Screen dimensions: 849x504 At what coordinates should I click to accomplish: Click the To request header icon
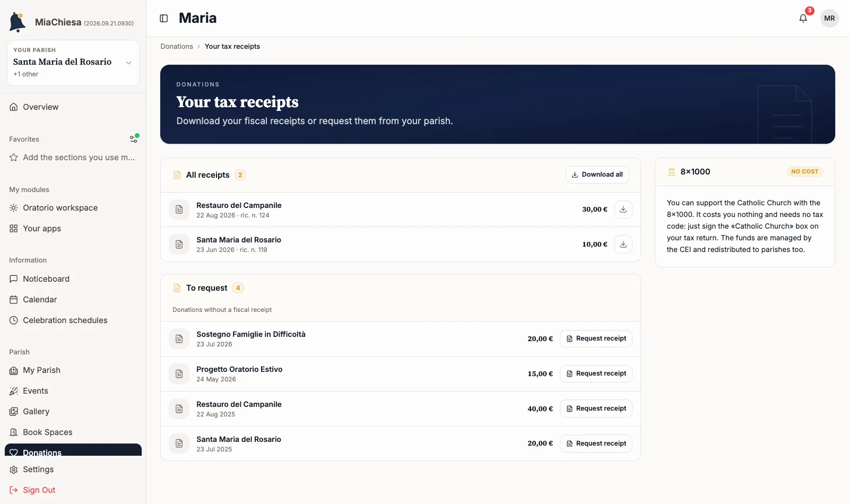pyautogui.click(x=177, y=288)
